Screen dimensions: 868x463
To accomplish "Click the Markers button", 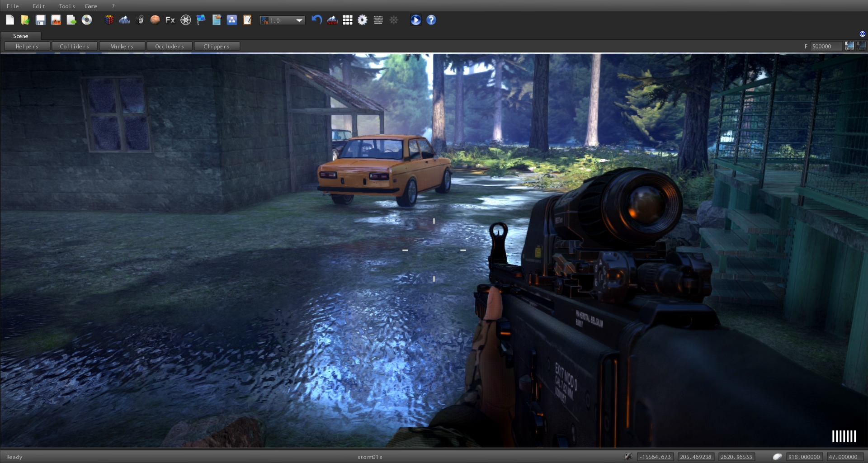I will [122, 46].
